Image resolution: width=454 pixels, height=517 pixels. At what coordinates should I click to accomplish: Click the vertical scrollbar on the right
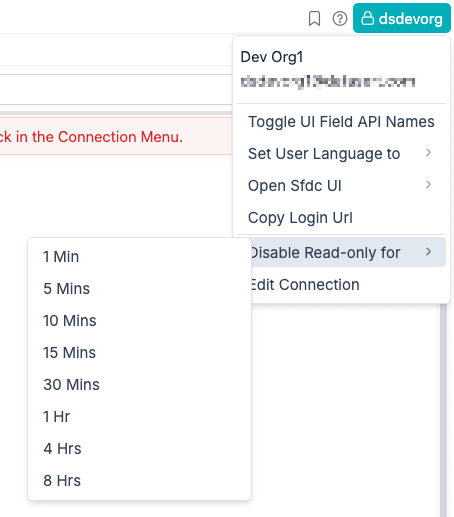(x=443, y=410)
